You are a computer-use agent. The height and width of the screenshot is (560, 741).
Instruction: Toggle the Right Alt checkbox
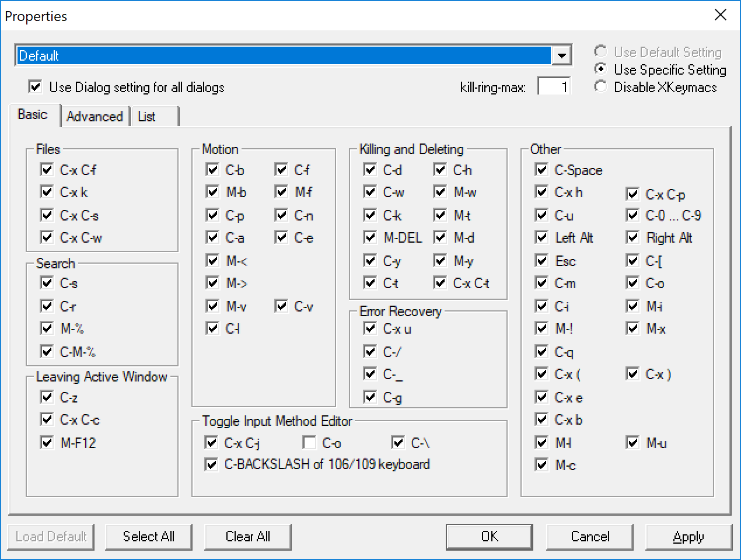[x=632, y=237]
